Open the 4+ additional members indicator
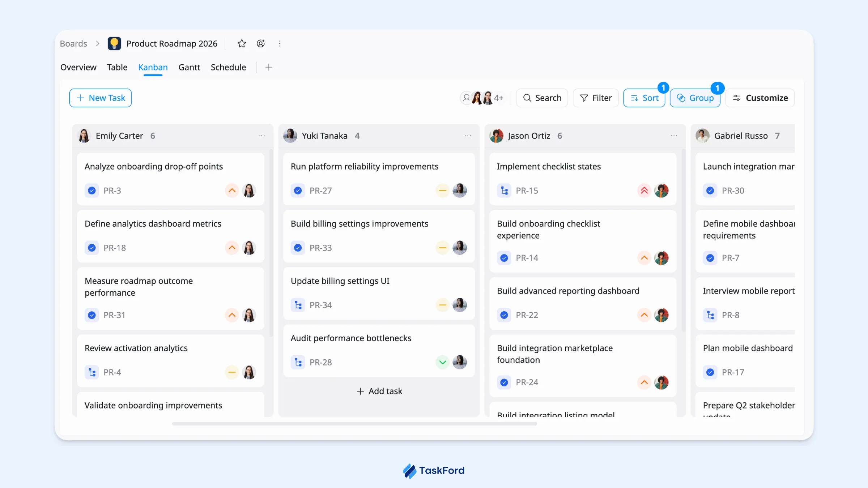This screenshot has height=488, width=868. click(x=499, y=98)
